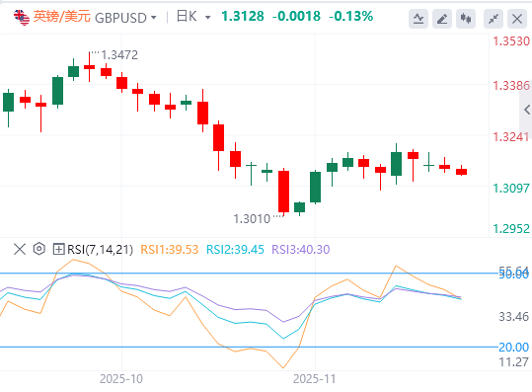Select the RSI1 value label
This screenshot has width=532, height=392.
point(170,250)
